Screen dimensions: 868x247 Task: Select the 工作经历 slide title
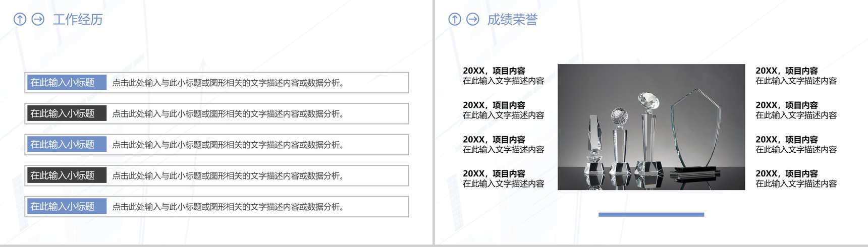pyautogui.click(x=78, y=20)
